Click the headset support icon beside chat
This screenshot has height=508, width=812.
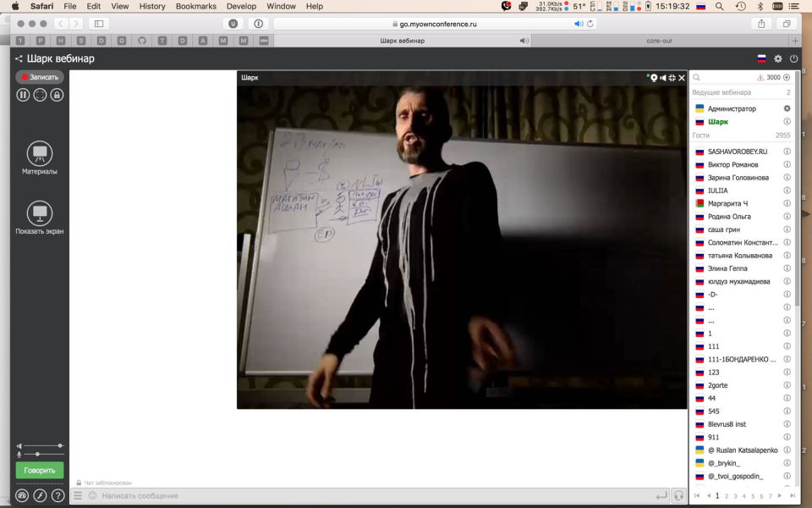pos(678,495)
